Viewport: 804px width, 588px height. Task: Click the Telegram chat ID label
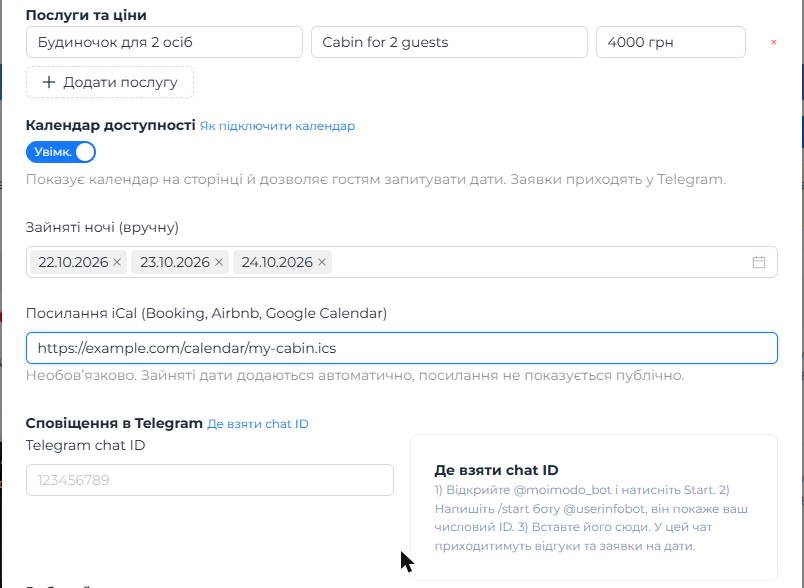tap(86, 445)
